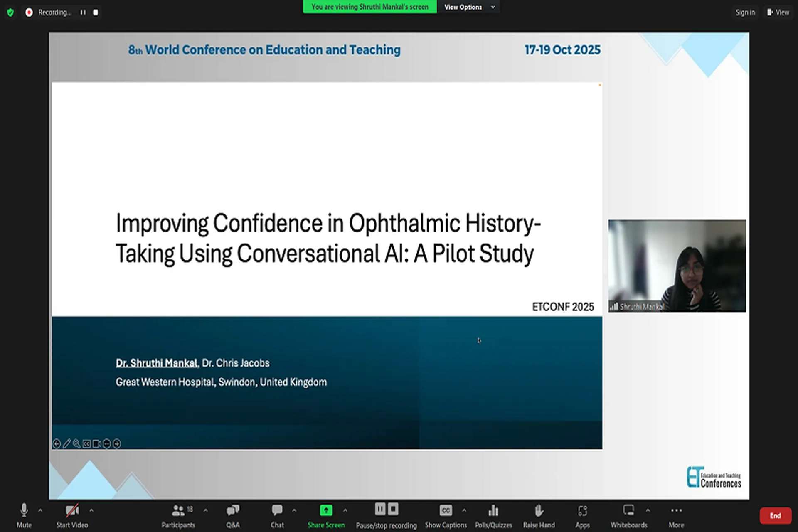The height and width of the screenshot is (532, 798).
Task: Click Shruthi Mankal's video thumbnail
Action: [x=677, y=266]
